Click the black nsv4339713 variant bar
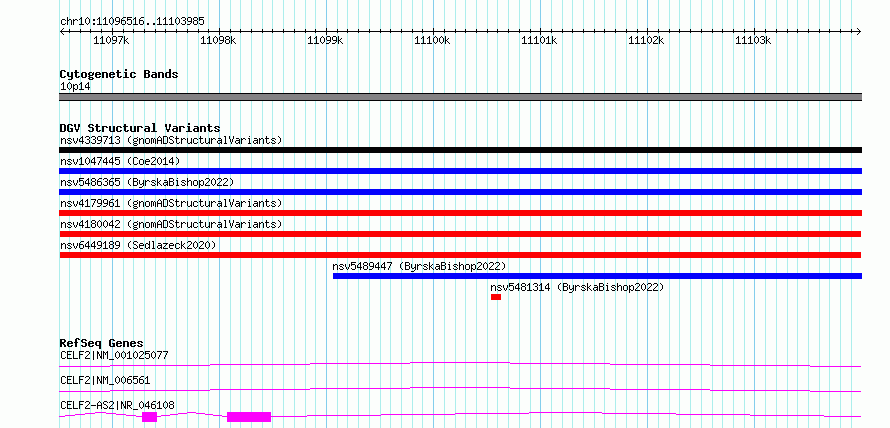The image size is (890, 428). (461, 150)
